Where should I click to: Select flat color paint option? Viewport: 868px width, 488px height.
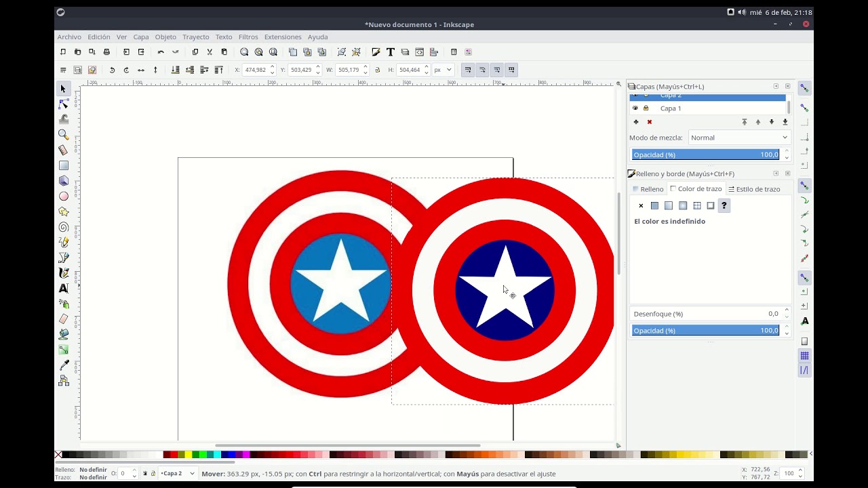point(654,205)
